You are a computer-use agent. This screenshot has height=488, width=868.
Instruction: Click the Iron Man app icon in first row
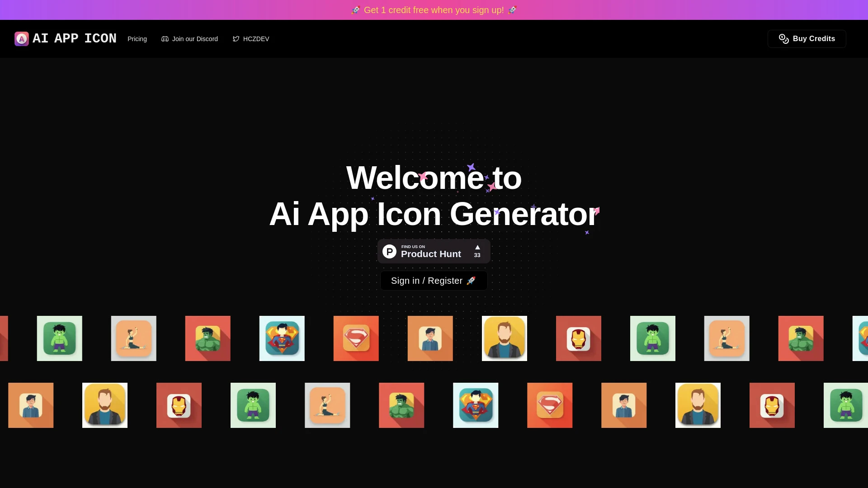point(579,338)
